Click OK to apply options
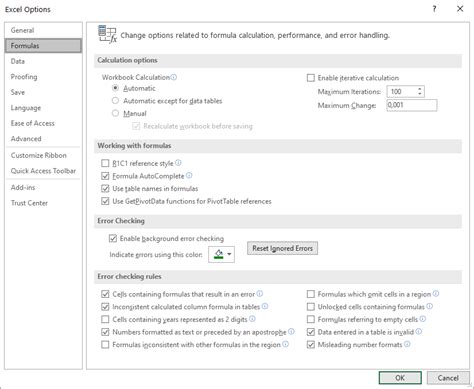The width and height of the screenshot is (474, 389). (400, 378)
